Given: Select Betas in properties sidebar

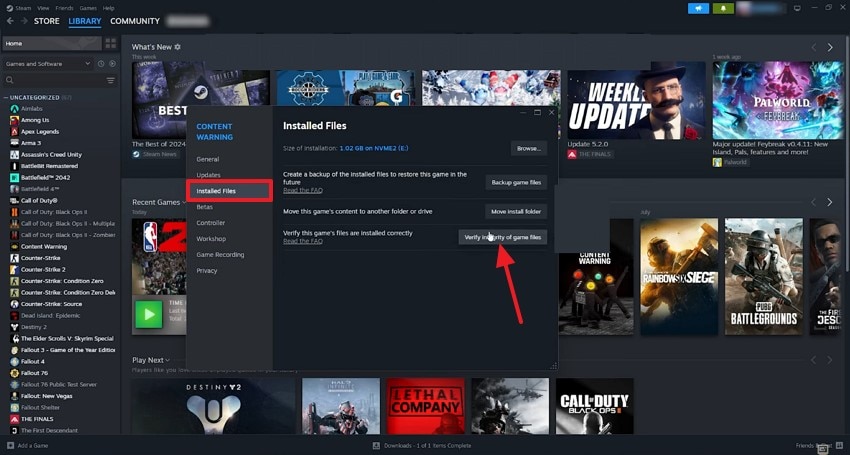Looking at the screenshot, I should click(204, 207).
